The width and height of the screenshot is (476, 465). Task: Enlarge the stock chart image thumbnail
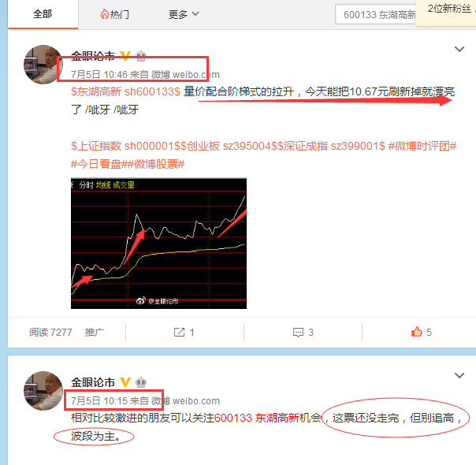pyautogui.click(x=158, y=244)
